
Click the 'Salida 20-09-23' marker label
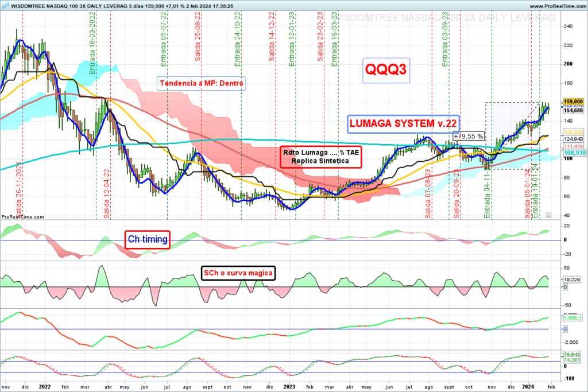(x=457, y=194)
